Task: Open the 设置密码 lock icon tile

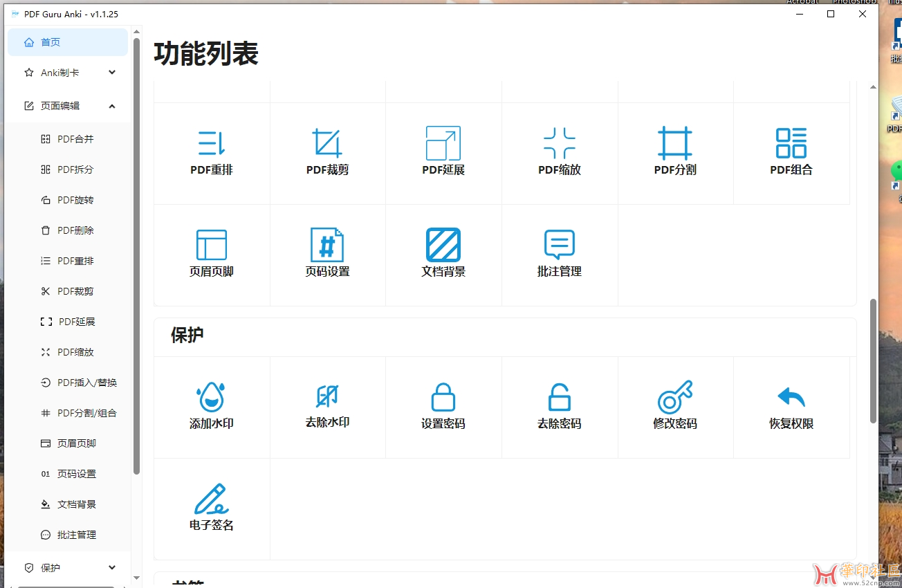Action: 443,406
